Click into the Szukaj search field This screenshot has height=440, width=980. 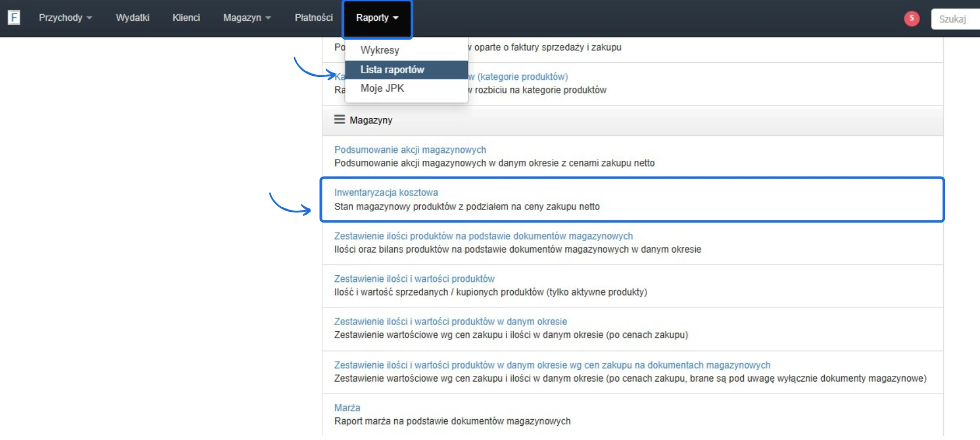(x=956, y=19)
